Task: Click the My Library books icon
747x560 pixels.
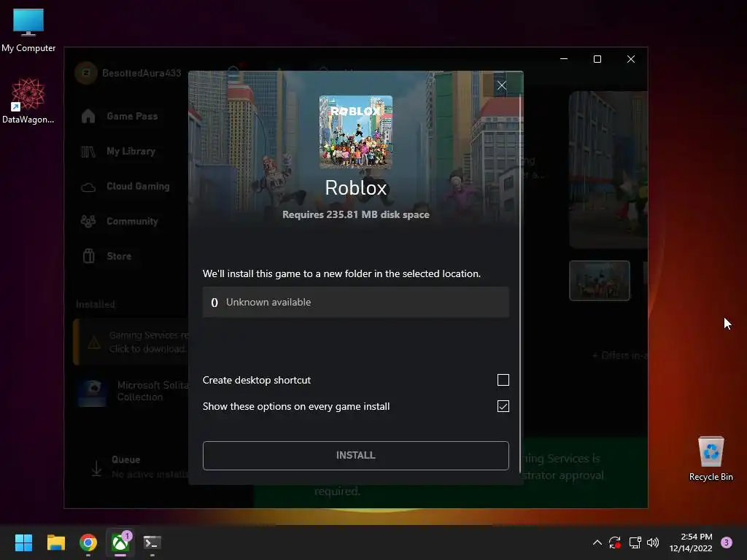Action: pyautogui.click(x=88, y=152)
